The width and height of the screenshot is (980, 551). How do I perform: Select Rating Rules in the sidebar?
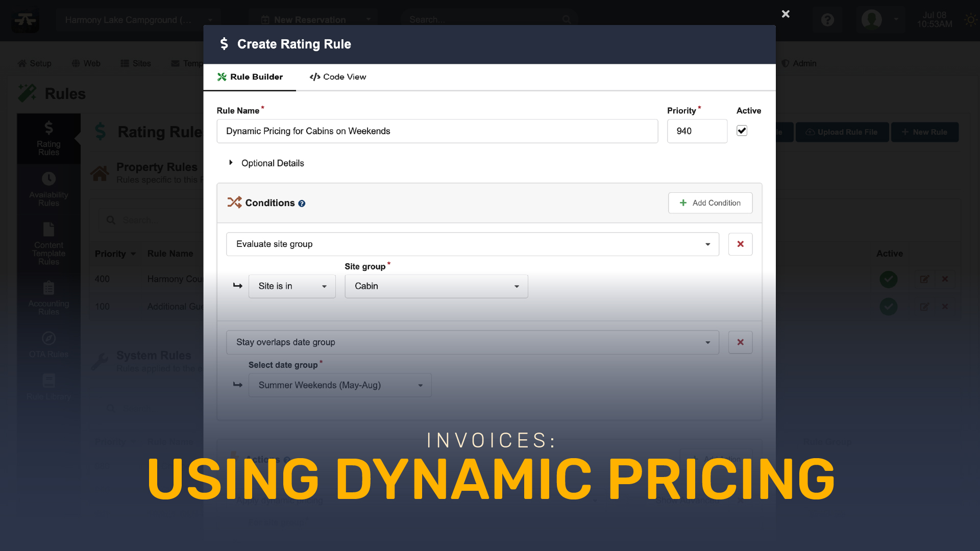(x=48, y=139)
